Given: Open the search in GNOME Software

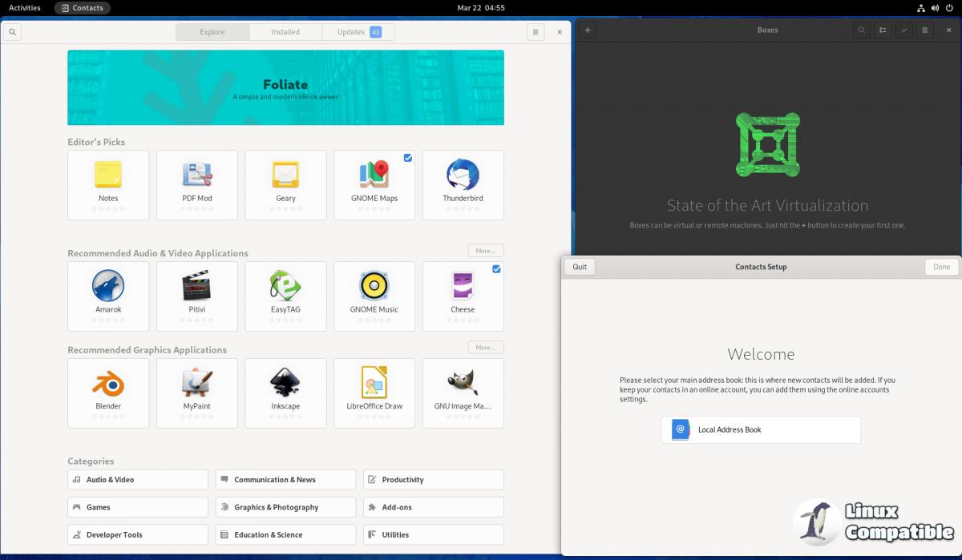Looking at the screenshot, I should (x=12, y=32).
